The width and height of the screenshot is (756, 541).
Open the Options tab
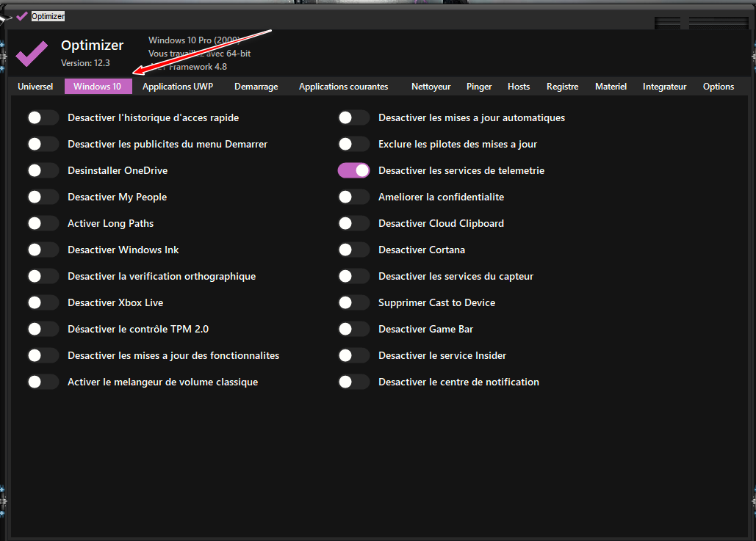(718, 87)
